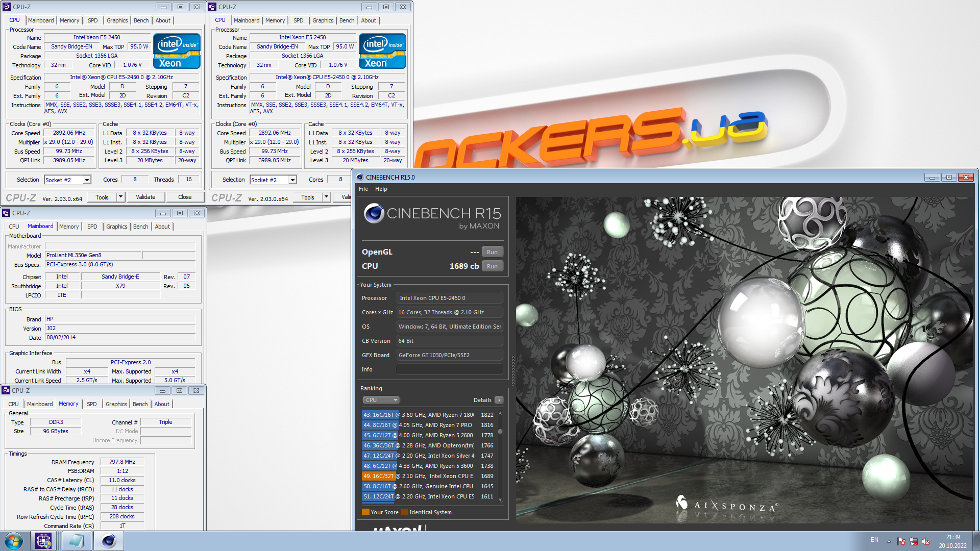Switch to SPD tab in Memory CPU-Z window

(92, 404)
